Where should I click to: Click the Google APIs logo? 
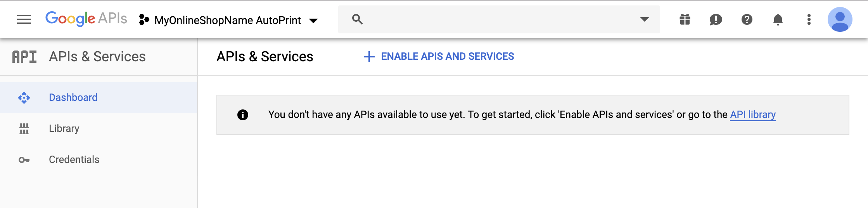pos(86,19)
